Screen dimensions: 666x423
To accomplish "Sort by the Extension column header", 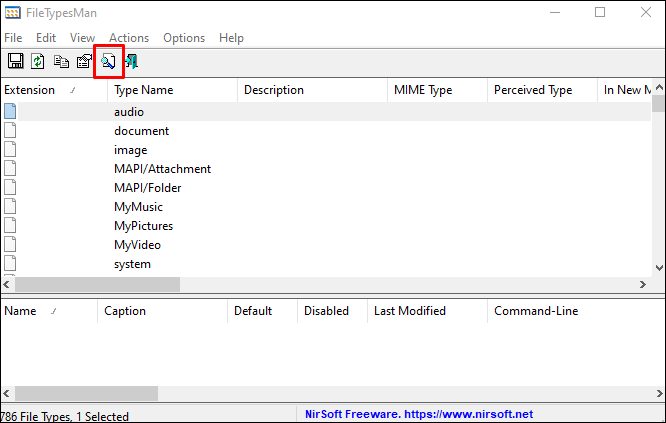I will coord(54,90).
